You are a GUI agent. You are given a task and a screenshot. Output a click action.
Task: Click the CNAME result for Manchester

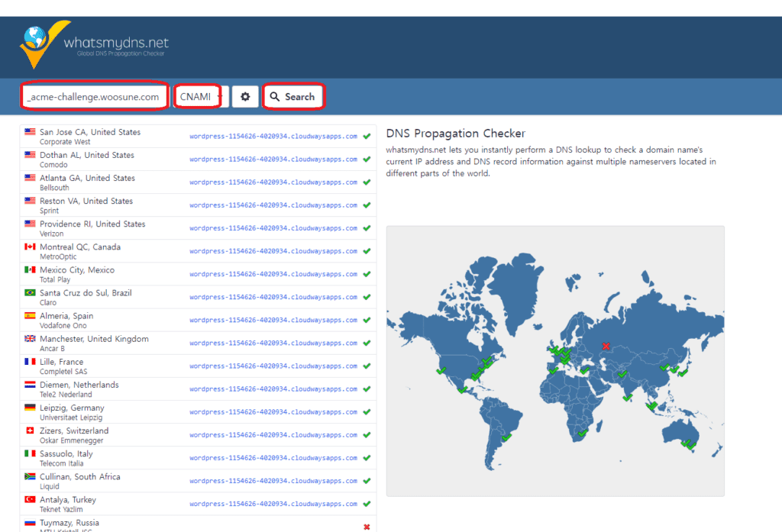273,343
